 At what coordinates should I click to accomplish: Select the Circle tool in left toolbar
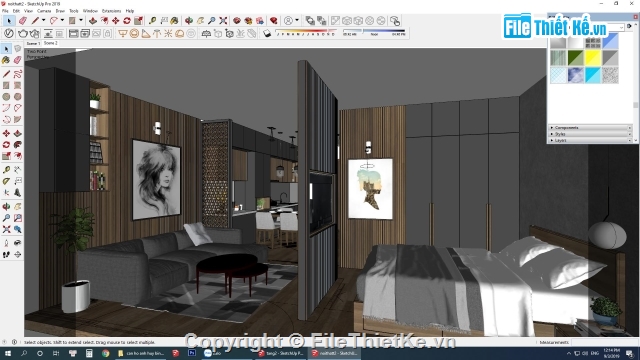coord(6,97)
